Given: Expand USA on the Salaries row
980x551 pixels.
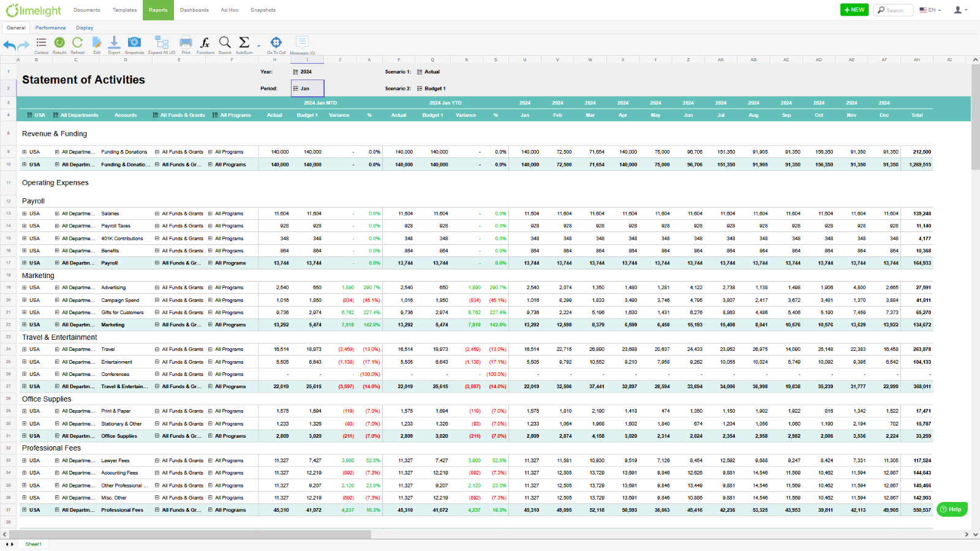Looking at the screenshot, I should point(24,214).
